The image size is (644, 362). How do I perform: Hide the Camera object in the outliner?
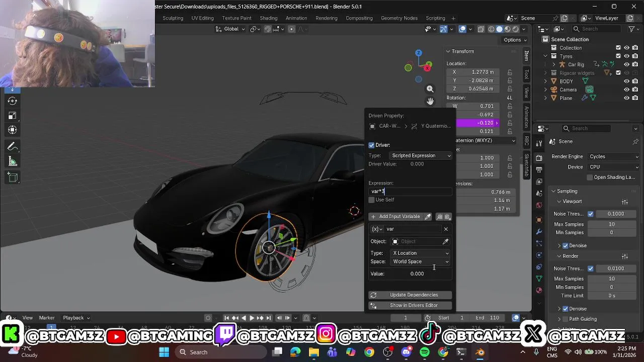tap(627, 89)
